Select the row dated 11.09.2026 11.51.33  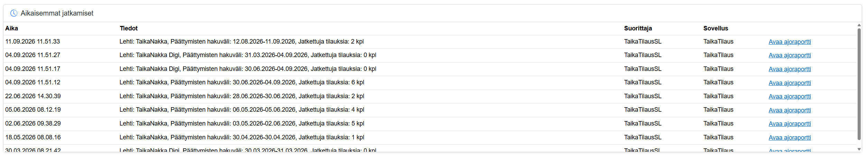click(x=430, y=41)
